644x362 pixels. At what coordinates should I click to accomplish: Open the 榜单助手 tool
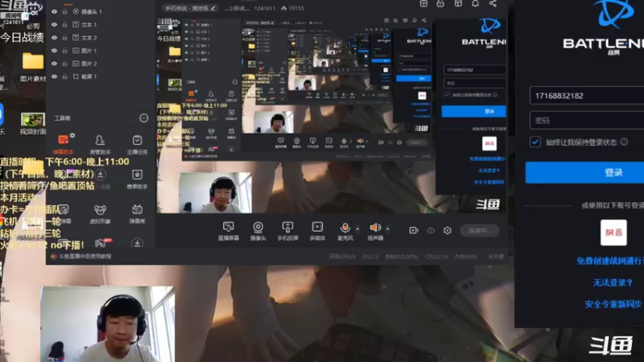point(137,179)
